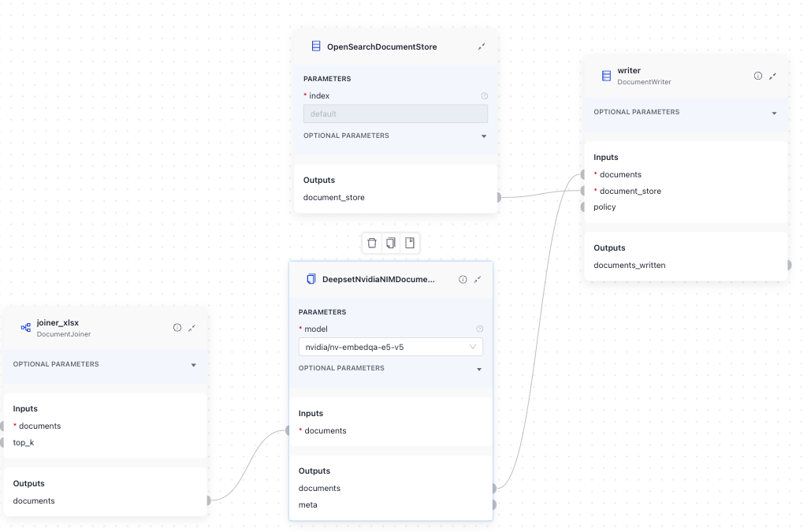Click the index parameter input field
This screenshot has width=811, height=532.
(395, 113)
